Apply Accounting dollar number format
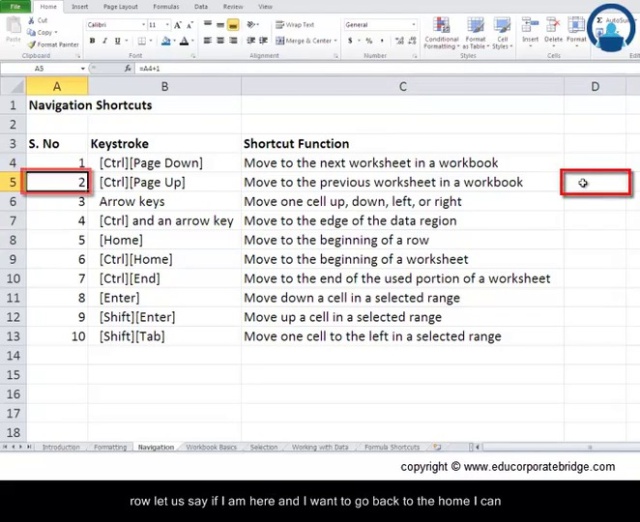 click(350, 41)
